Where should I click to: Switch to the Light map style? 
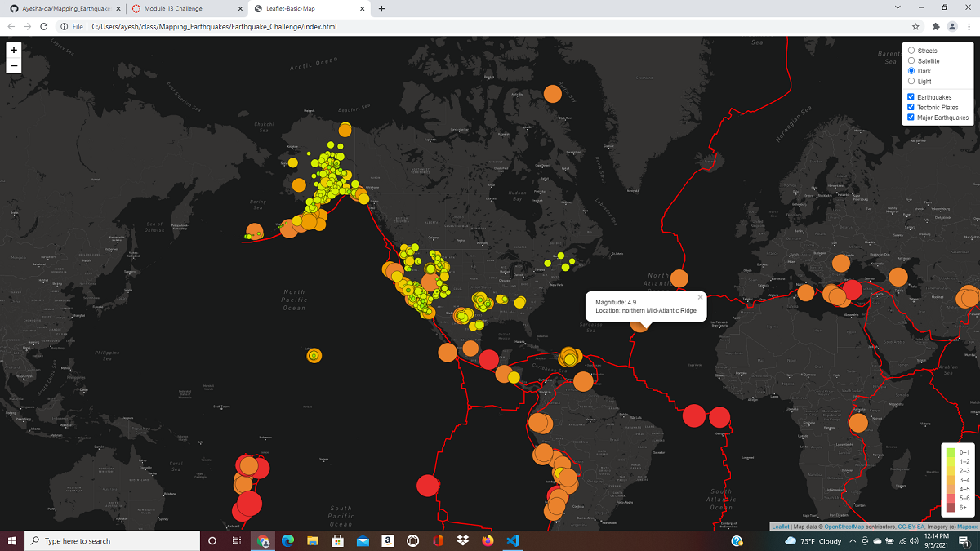[911, 81]
